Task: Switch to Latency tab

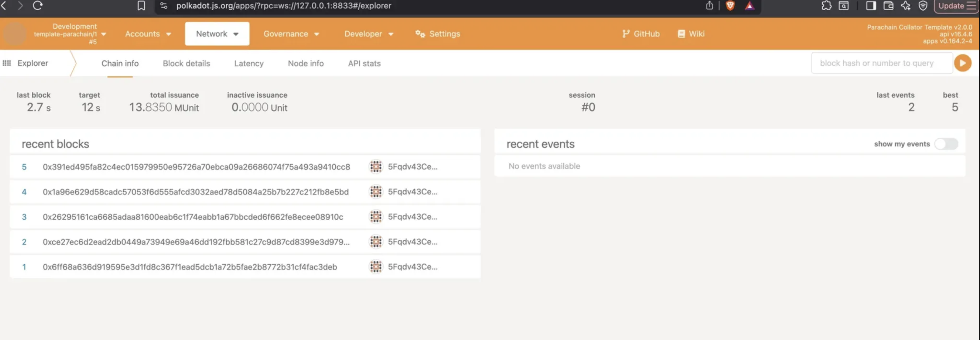Action: click(x=249, y=64)
